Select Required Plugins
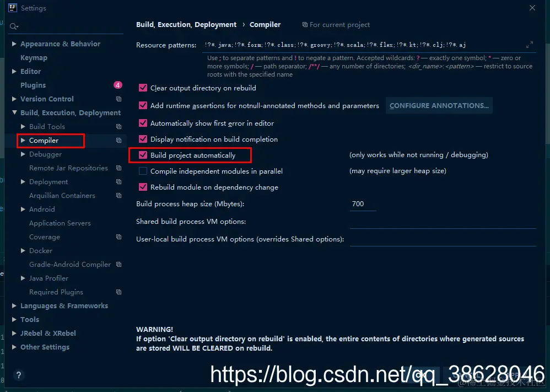550x392 pixels. pos(56,292)
